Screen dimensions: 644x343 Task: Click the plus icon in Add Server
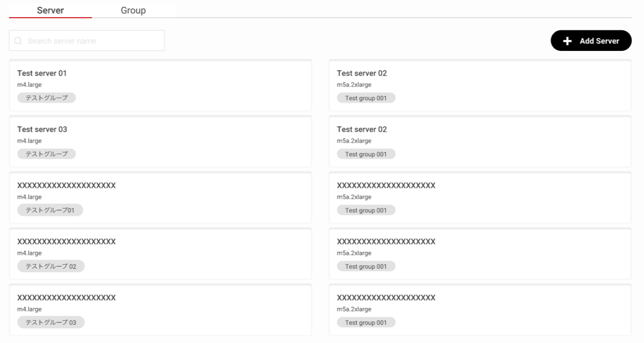(x=567, y=41)
